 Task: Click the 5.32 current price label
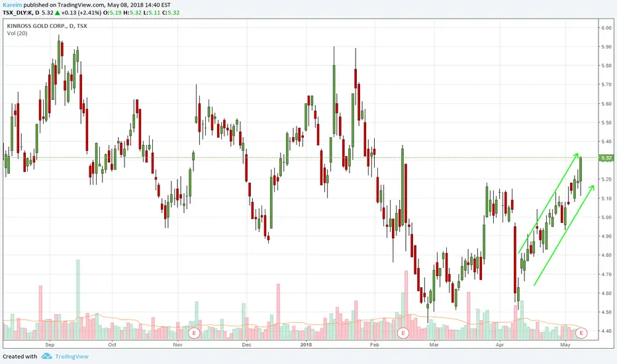coord(606,158)
